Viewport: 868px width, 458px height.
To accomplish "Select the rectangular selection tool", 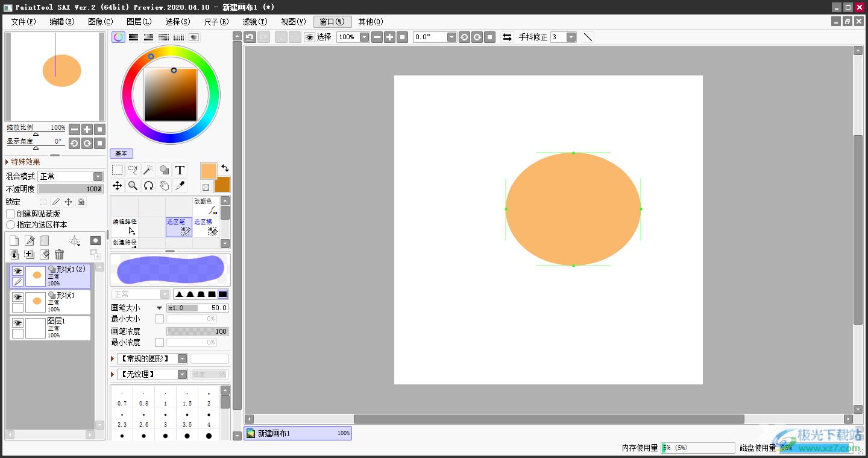I will coord(118,170).
